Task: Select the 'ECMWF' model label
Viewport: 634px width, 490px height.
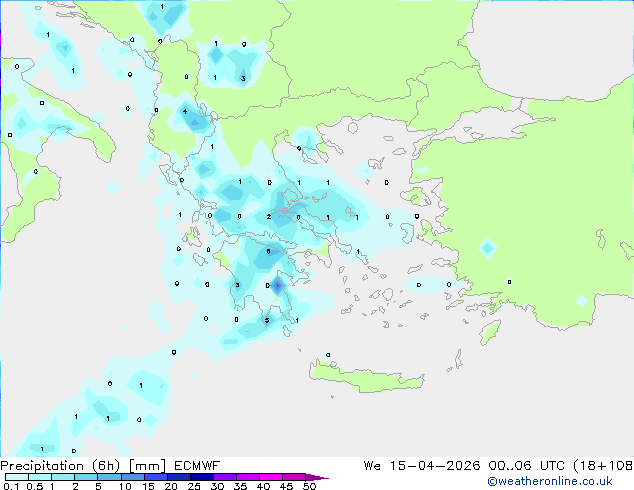Action: click(x=197, y=466)
